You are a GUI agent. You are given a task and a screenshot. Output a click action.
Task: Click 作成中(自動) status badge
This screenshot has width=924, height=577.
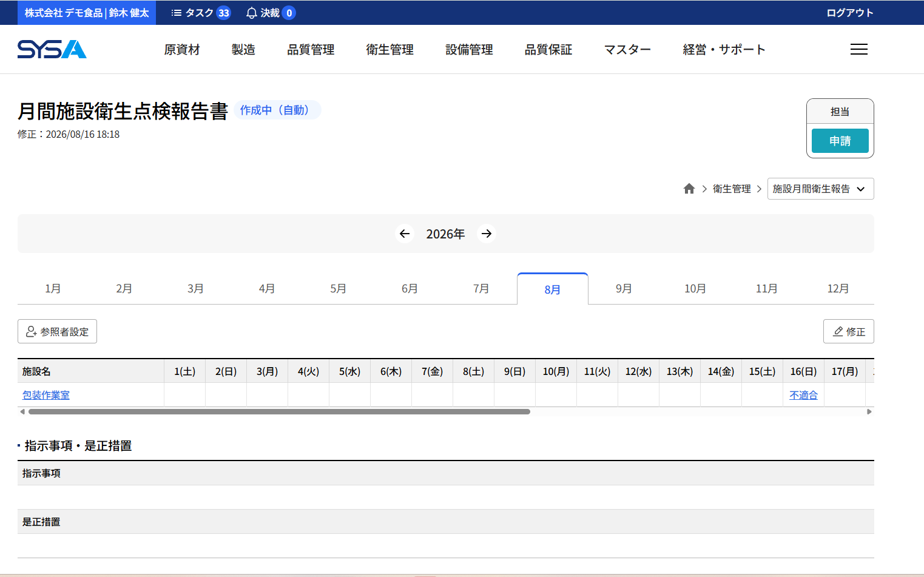[x=277, y=110]
